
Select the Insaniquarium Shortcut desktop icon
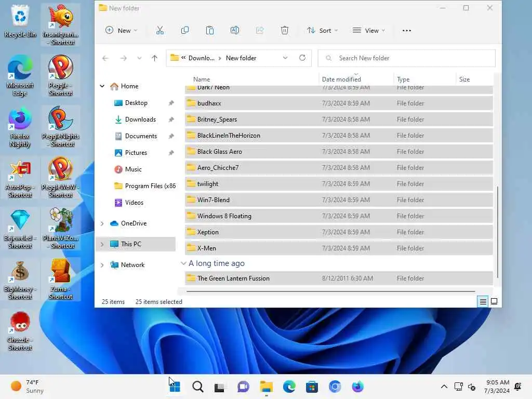pos(61,24)
